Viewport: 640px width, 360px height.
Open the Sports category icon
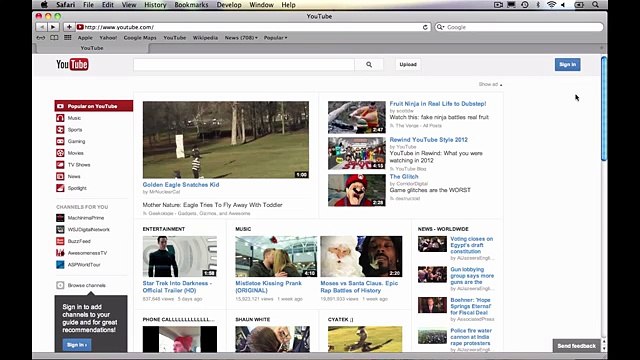pos(60,129)
